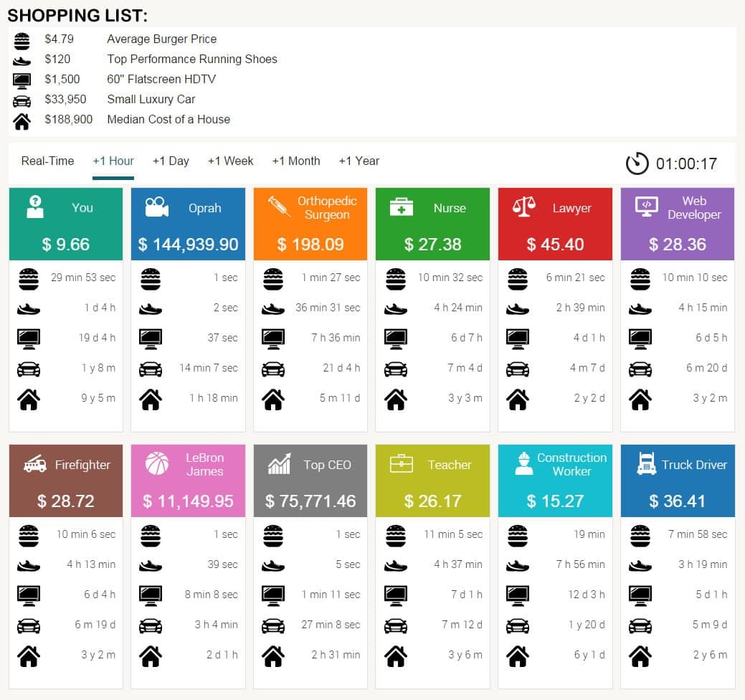The width and height of the screenshot is (745, 700).
Task: Choose the +1 Month tab
Action: click(x=296, y=161)
